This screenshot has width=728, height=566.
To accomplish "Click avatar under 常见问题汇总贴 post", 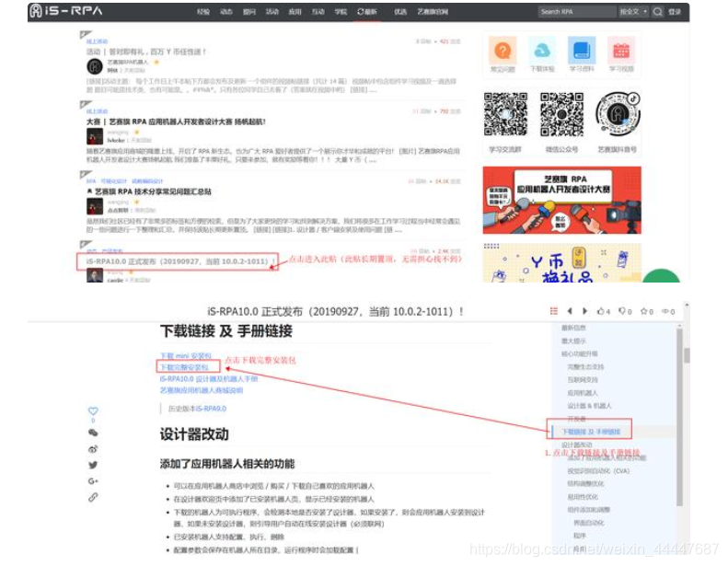I will click(x=95, y=206).
